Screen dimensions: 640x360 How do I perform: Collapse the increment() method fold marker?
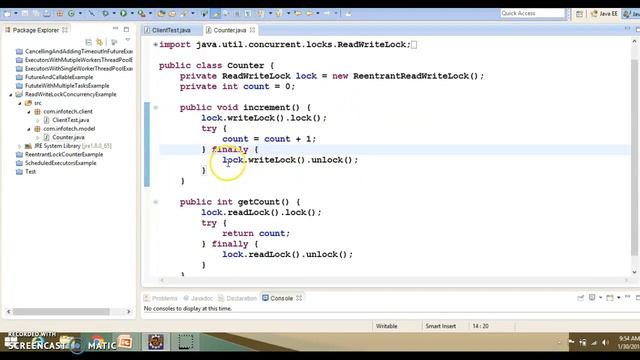click(156, 108)
